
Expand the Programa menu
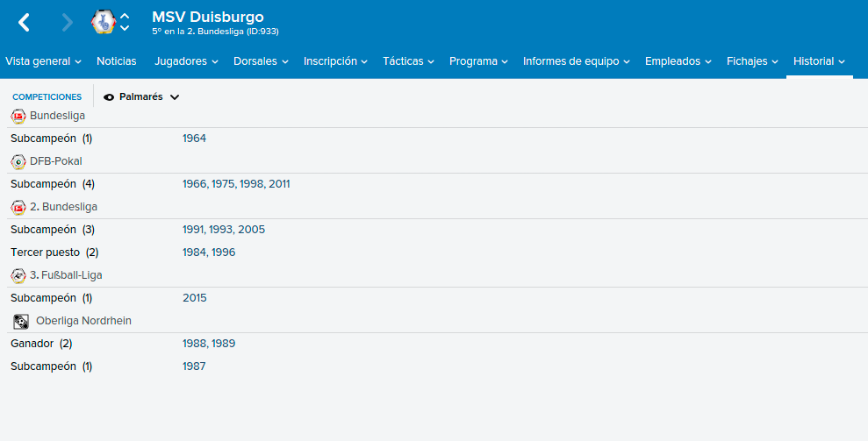click(x=479, y=61)
